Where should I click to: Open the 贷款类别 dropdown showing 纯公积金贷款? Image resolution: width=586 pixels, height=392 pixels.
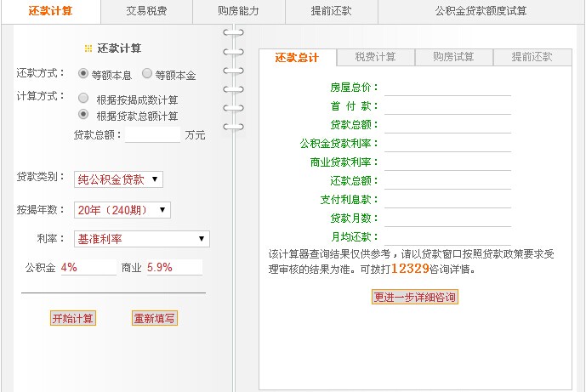[118, 179]
